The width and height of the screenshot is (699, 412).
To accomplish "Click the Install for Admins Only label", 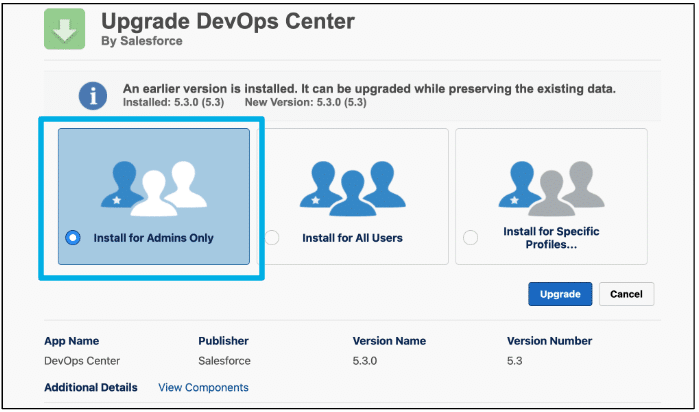I will (x=153, y=238).
